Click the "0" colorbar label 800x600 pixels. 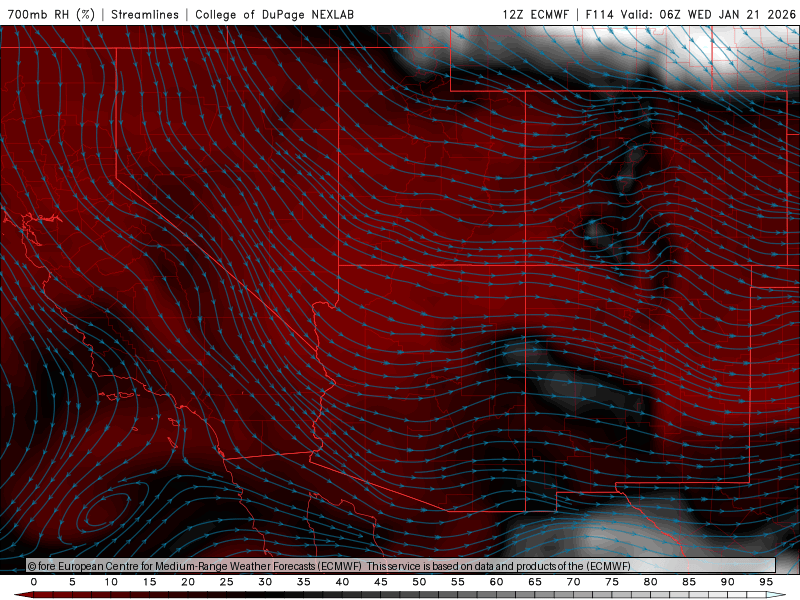(x=34, y=582)
